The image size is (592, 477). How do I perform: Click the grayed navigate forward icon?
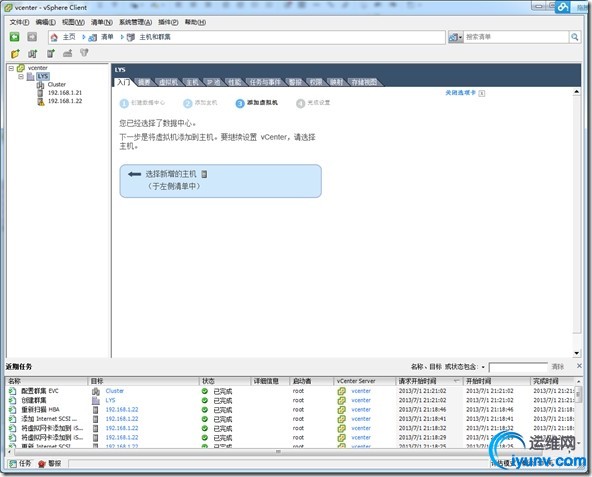pyautogui.click(x=32, y=37)
